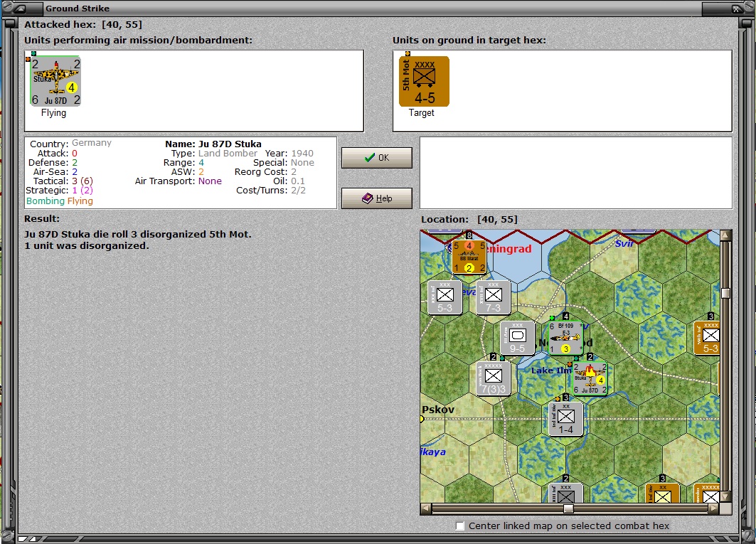The height and width of the screenshot is (544, 756).
Task: Select the flying Ju 87D Stuka unit counter
Action: pyautogui.click(x=56, y=81)
